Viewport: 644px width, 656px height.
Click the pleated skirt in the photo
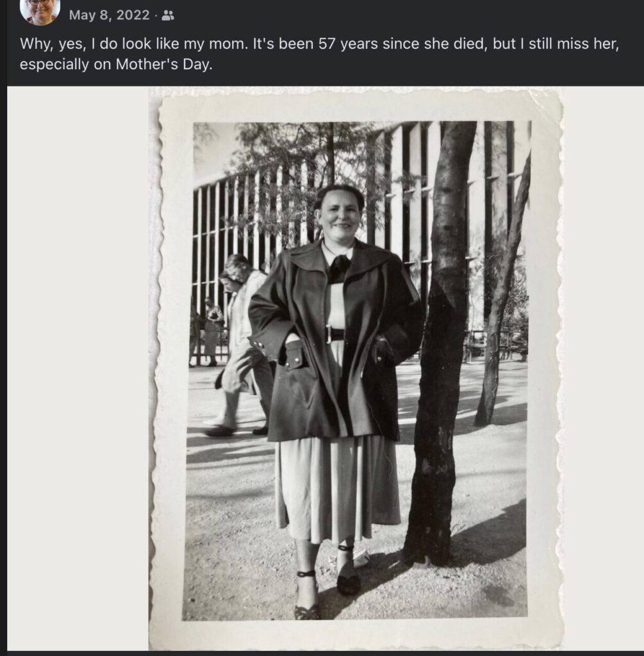point(337,488)
